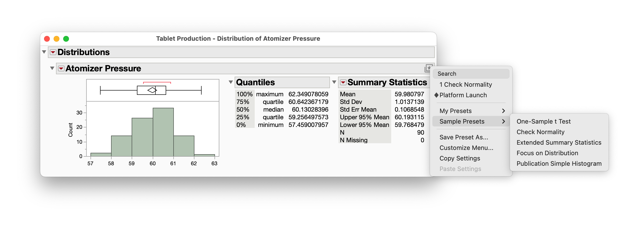Choose Platform Launch in the preset menu
644x228 pixels.
463,95
